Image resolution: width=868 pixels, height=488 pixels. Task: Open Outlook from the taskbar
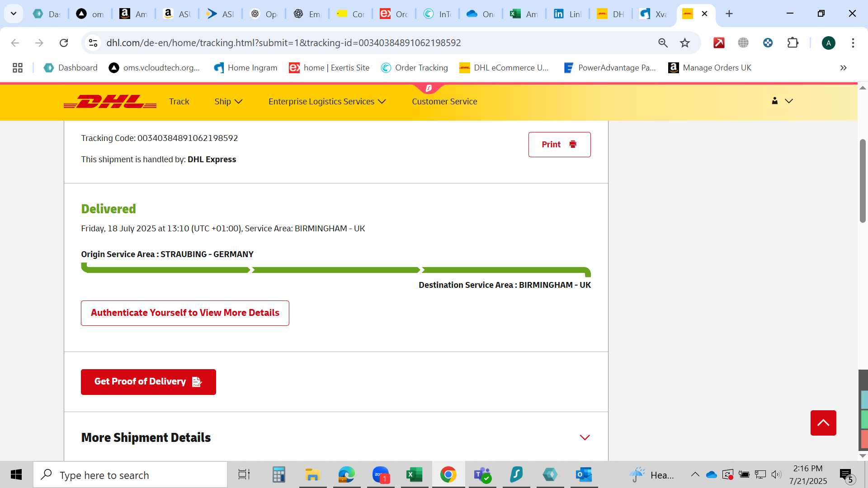tap(584, 475)
